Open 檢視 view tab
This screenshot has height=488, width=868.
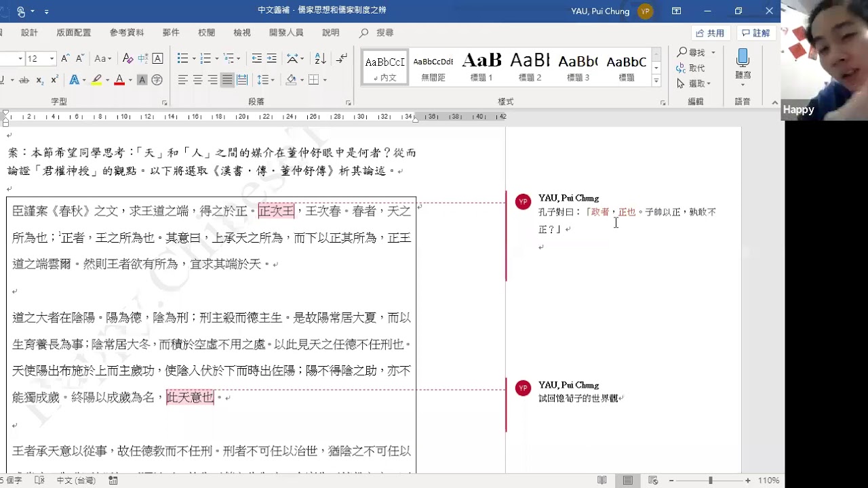click(242, 33)
